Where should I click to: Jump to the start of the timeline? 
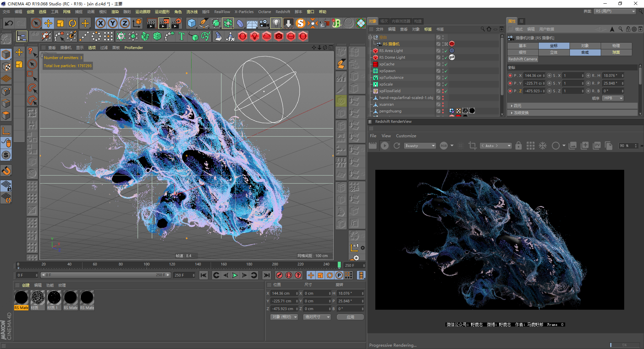click(x=204, y=276)
